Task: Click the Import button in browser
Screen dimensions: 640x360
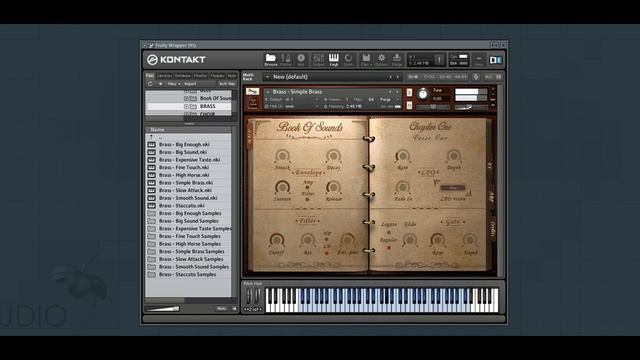Action: click(190, 84)
